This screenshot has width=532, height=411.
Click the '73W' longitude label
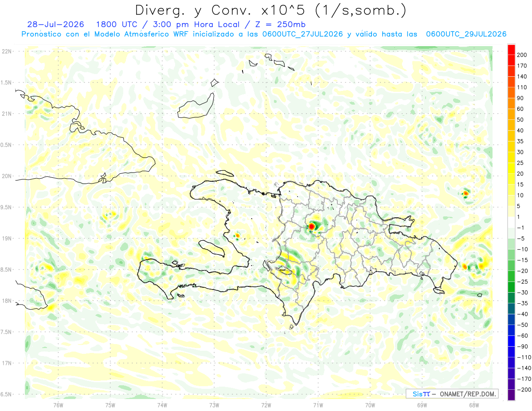point(214,405)
